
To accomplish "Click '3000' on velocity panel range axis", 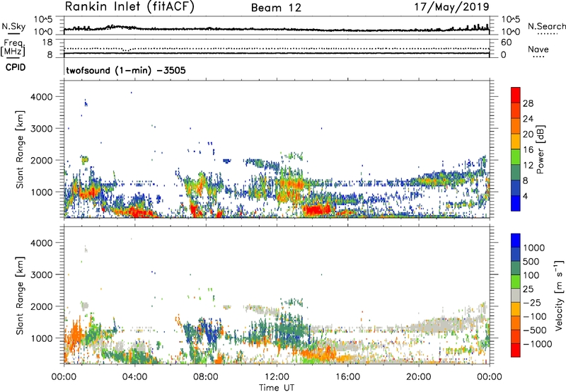I will pyautogui.click(x=42, y=275).
